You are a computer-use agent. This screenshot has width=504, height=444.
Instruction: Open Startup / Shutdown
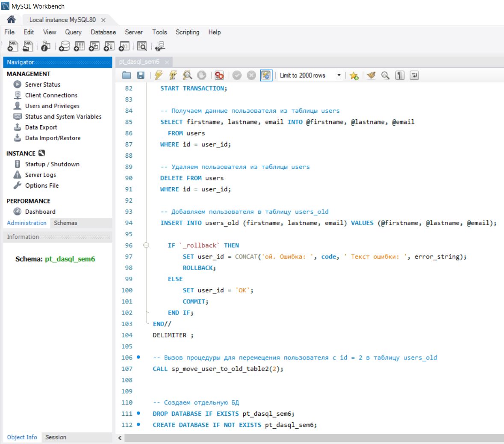click(52, 164)
